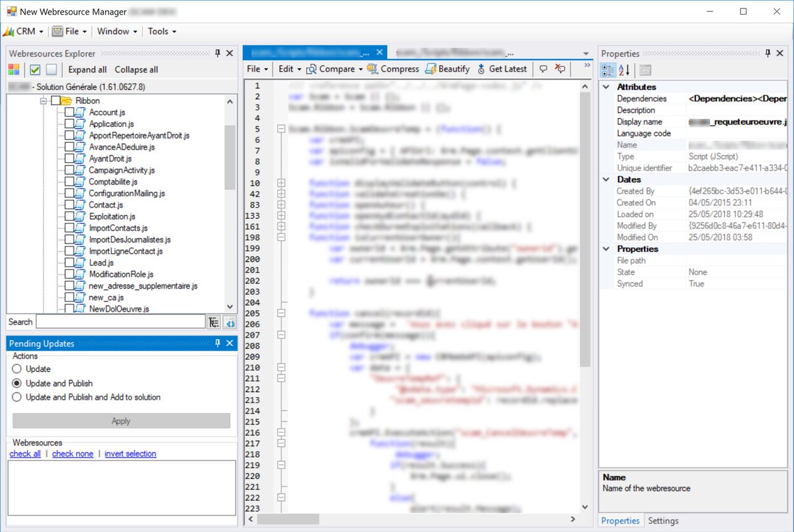This screenshot has width=794, height=532.
Task: Sort properties alphabetically
Action: (x=624, y=70)
